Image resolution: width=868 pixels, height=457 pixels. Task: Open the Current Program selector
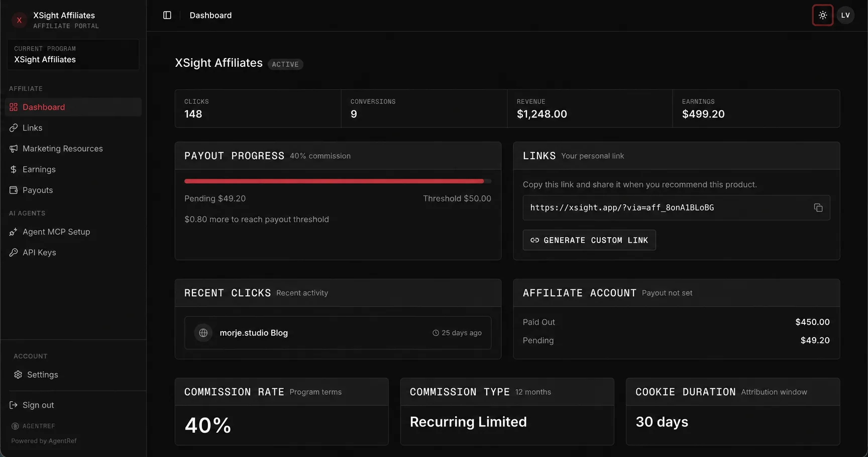(x=73, y=54)
